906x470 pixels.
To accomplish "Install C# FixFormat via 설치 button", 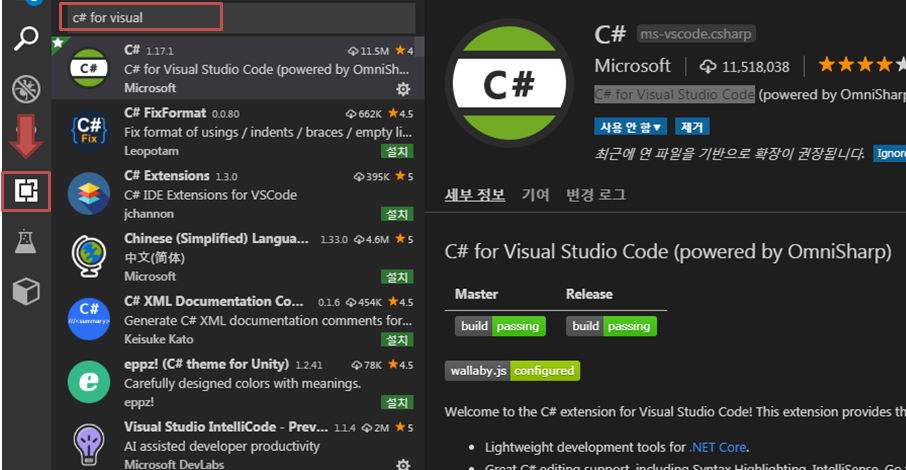I will click(397, 151).
